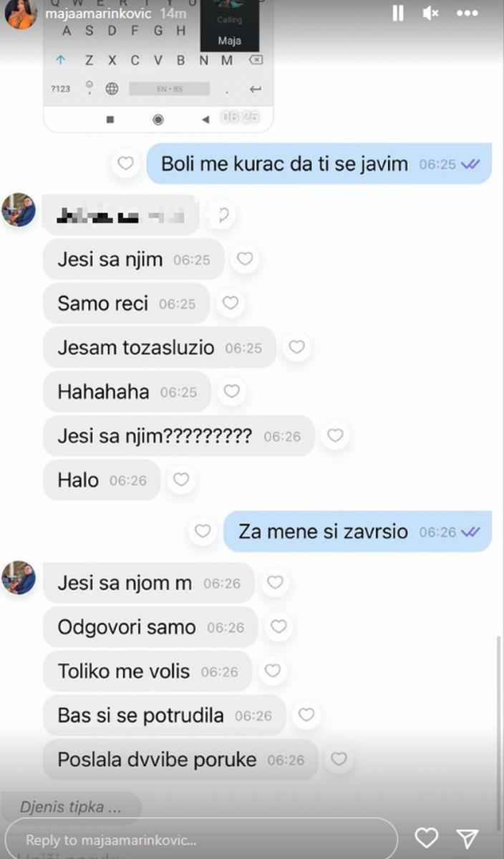Heart the 'Bas si se potrudila' message
The height and width of the screenshot is (859, 504).
click(306, 714)
